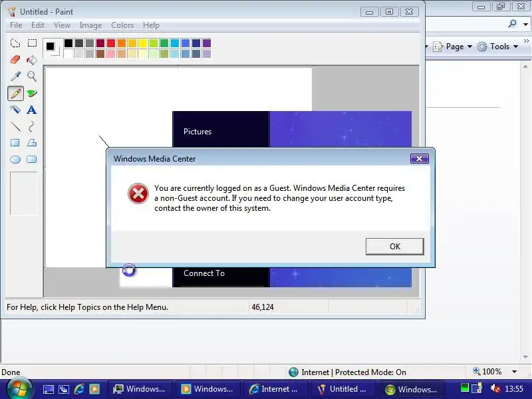Pick the white color swatch

tap(68, 54)
